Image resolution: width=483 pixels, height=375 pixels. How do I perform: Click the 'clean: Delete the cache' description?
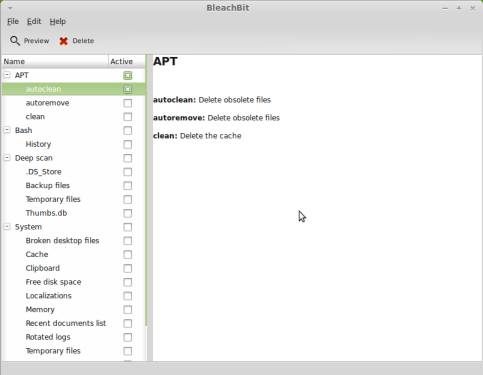click(x=197, y=136)
